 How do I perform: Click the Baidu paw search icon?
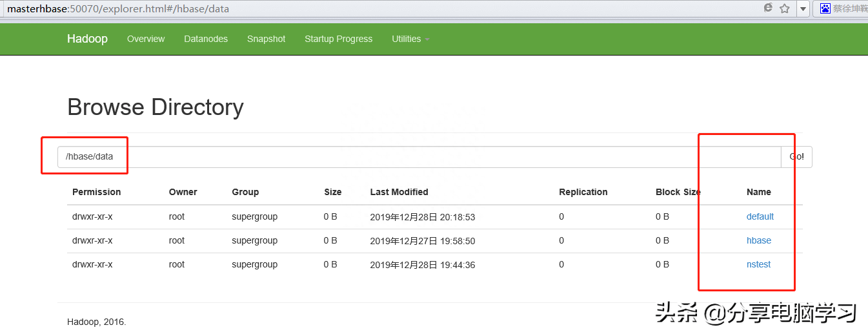pos(825,8)
